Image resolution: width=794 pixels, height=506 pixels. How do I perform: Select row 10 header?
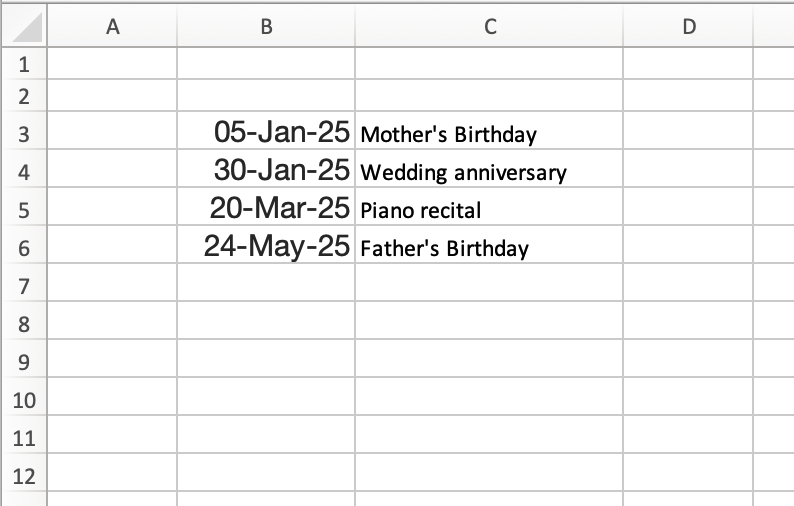24,397
